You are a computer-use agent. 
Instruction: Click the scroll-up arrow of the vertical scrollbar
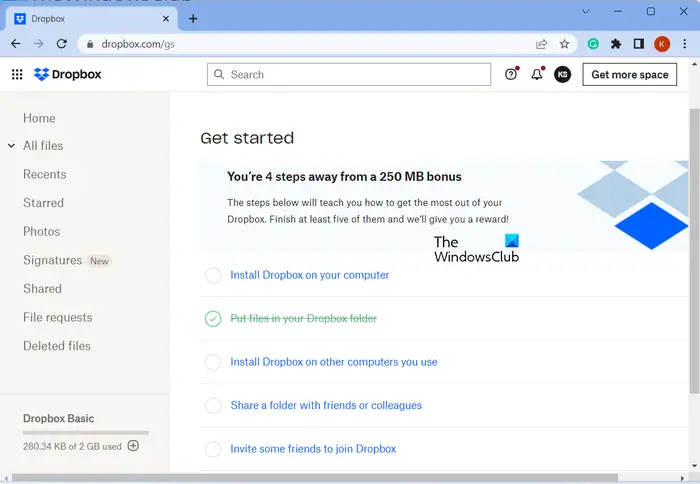pos(694,64)
